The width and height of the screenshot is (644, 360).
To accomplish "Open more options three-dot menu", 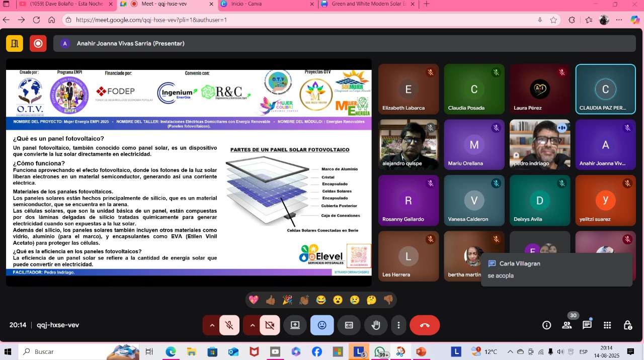I will 398,325.
